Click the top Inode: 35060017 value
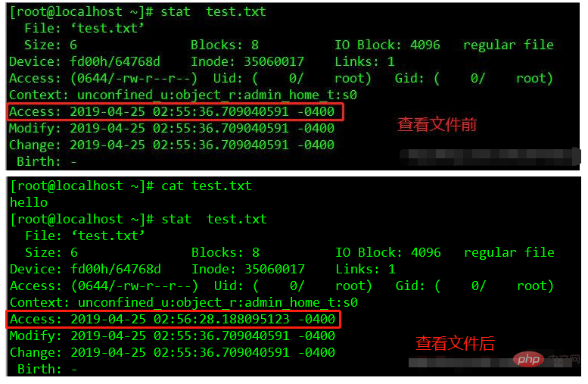Screen dimensions: 588x384 [247, 61]
